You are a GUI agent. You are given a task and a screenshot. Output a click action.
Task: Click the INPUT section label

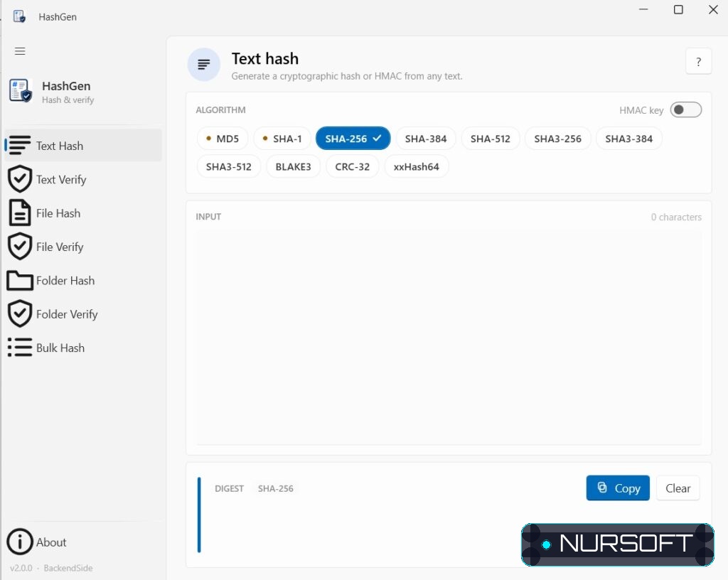(x=208, y=217)
